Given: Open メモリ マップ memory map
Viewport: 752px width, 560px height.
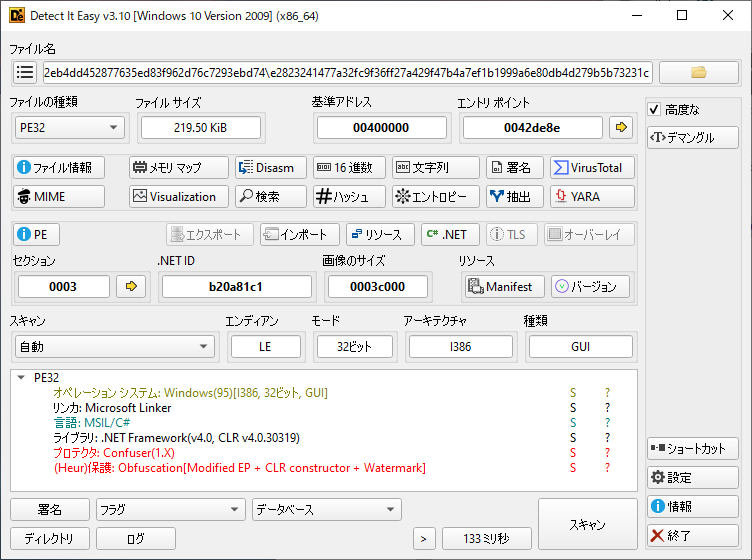Looking at the screenshot, I should pyautogui.click(x=178, y=167).
